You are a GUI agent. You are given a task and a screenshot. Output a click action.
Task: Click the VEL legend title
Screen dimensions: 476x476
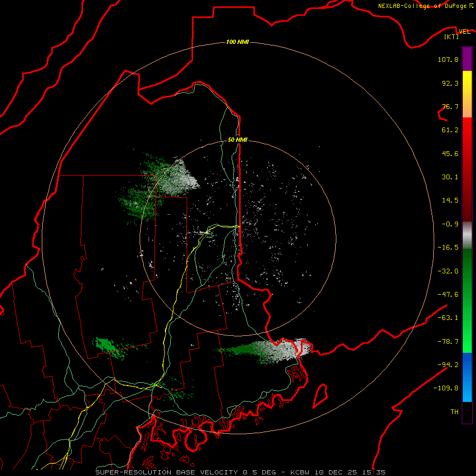pos(464,32)
